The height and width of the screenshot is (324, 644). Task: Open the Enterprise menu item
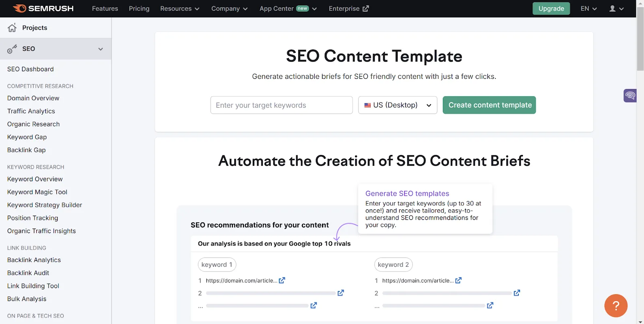click(x=349, y=8)
